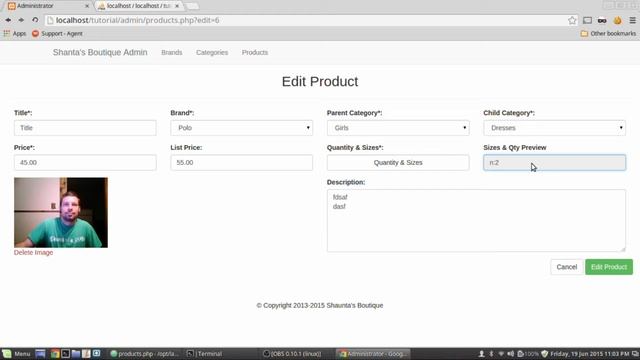Switch to the products.php editor window in the taskbar
Screen dimensions: 640x360
[x=144, y=353]
